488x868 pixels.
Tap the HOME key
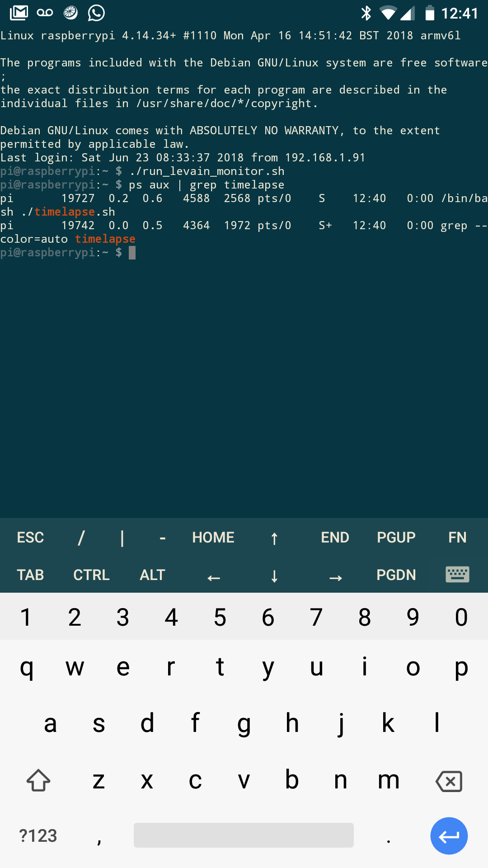[x=213, y=538]
